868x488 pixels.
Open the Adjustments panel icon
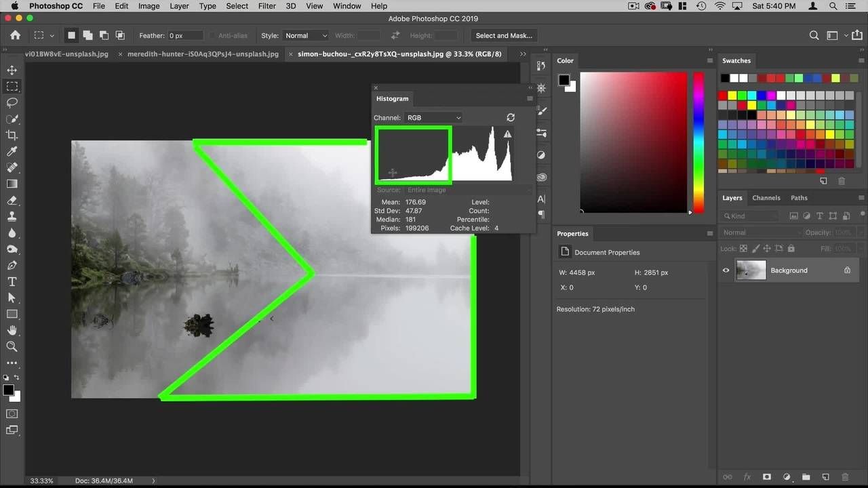[541, 155]
